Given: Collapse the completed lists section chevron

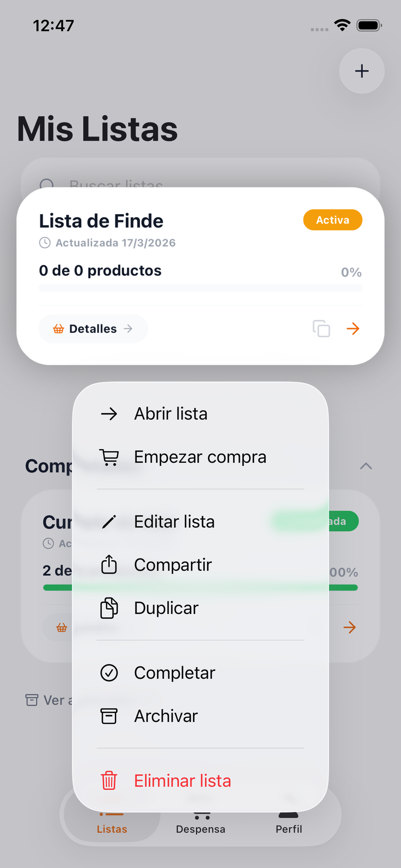Looking at the screenshot, I should [x=366, y=466].
